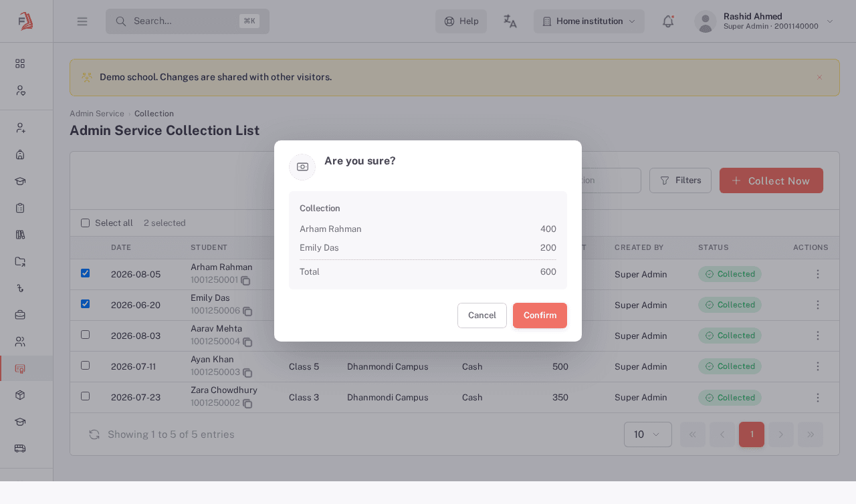The height and width of the screenshot is (504, 856).
Task: Click the app logo in sidebar
Action: [26, 21]
